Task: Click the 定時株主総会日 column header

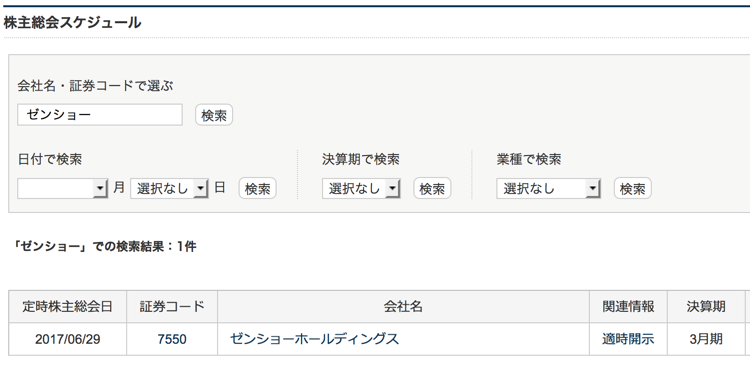Action: (67, 306)
